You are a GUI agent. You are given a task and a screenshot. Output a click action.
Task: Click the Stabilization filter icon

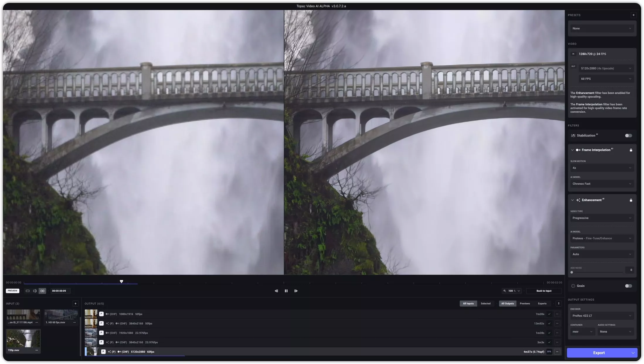click(x=573, y=136)
